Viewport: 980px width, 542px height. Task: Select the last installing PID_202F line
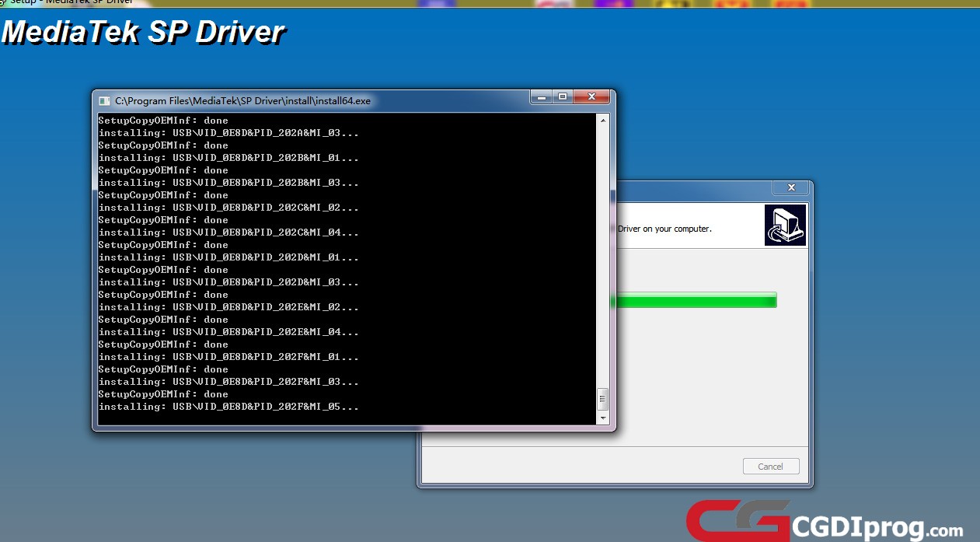(227, 406)
